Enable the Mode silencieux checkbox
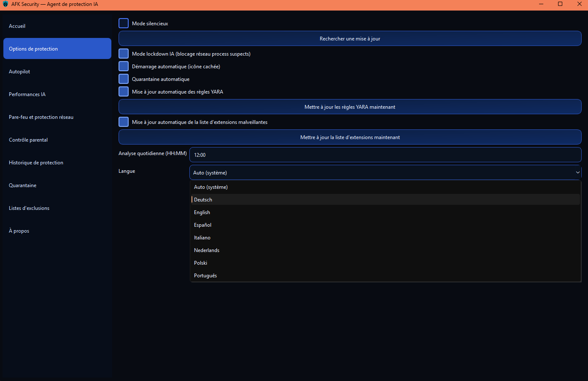The width and height of the screenshot is (588, 381). [124, 23]
